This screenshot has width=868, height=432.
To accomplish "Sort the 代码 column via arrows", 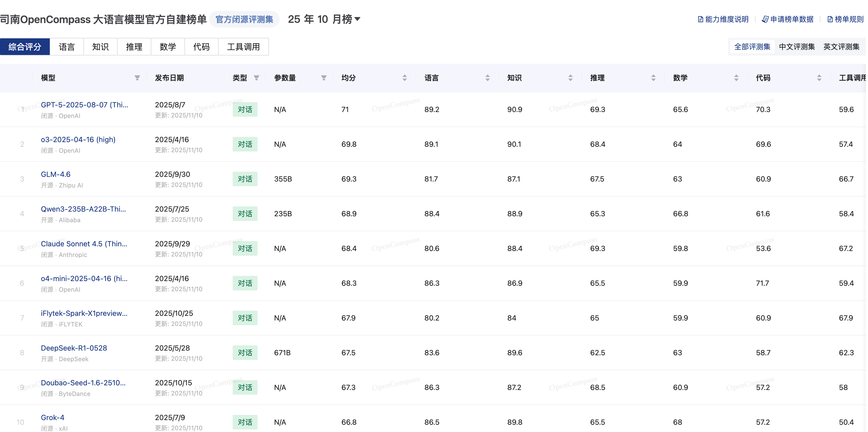I will [x=819, y=78].
